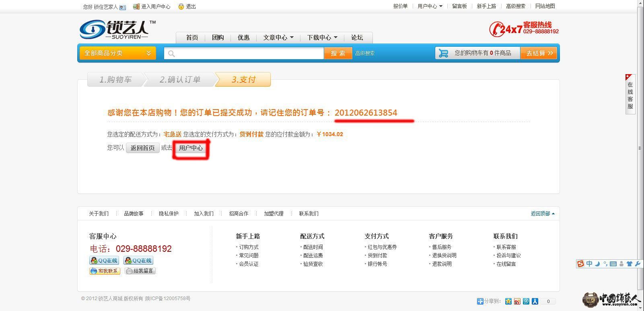The height and width of the screenshot is (311, 644).
Task: Click the 2.确认订单 step tab
Action: pos(180,79)
